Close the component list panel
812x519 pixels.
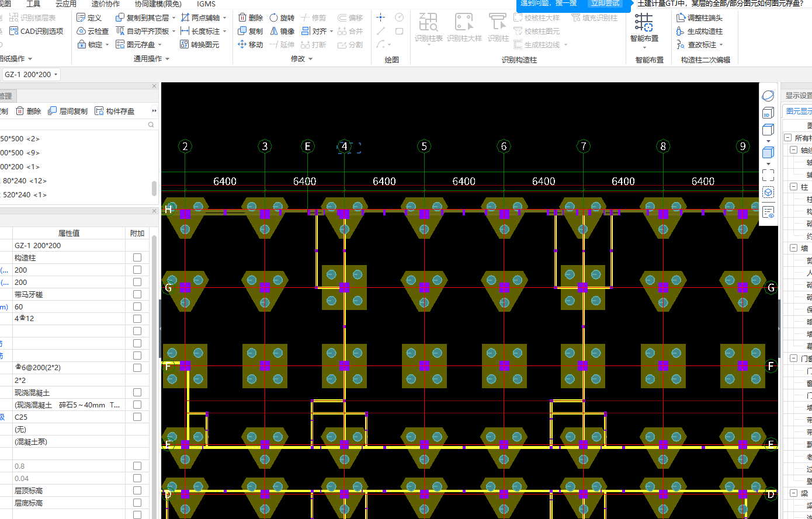(154, 86)
